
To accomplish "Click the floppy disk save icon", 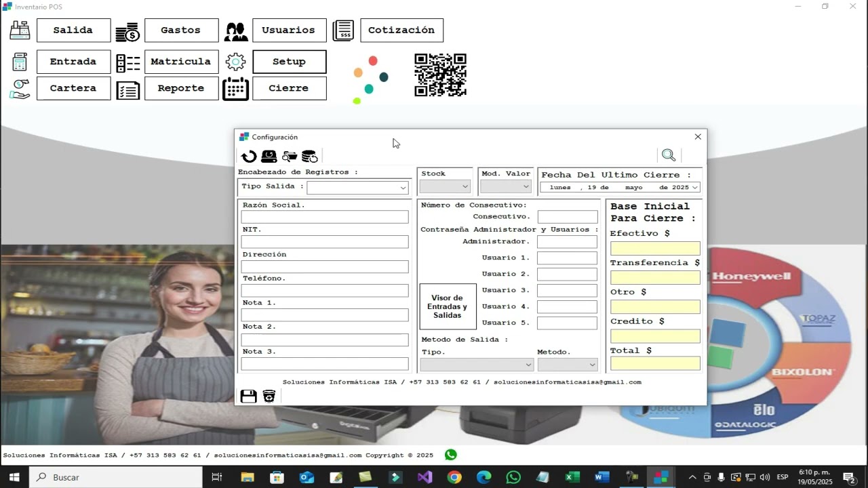I will tap(249, 396).
